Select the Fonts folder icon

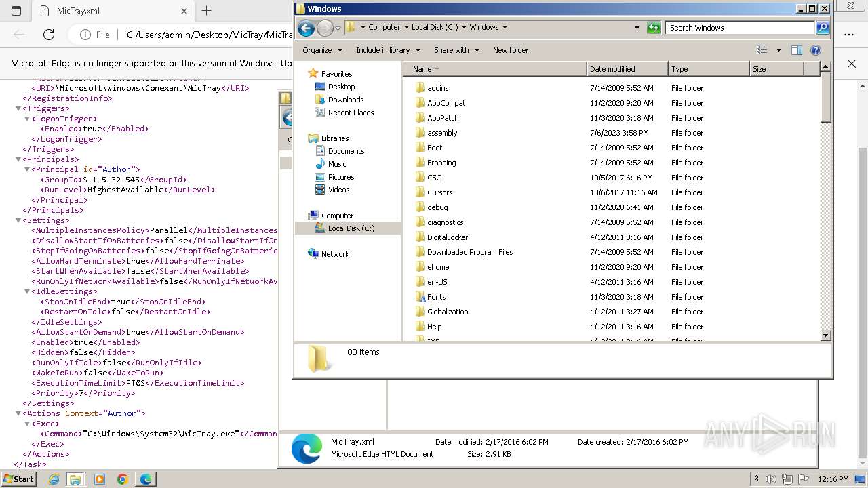click(420, 297)
